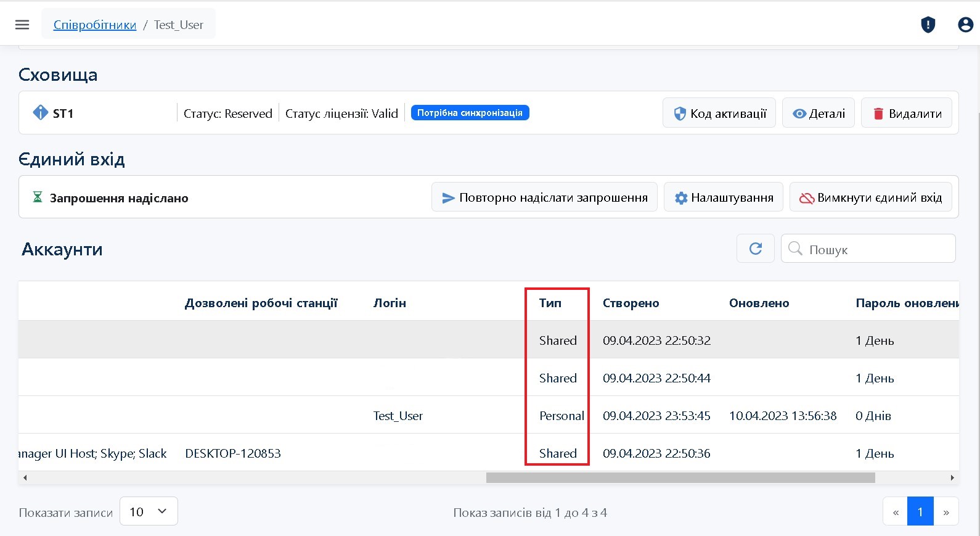The width and height of the screenshot is (980, 536).
Task: Go to Співробітники breadcrumb link
Action: tap(95, 25)
